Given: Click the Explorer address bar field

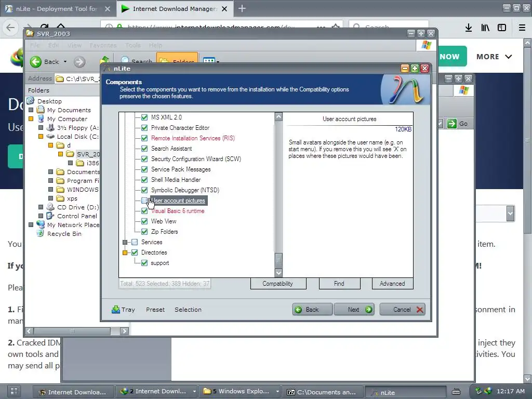Looking at the screenshot, I should (78, 79).
